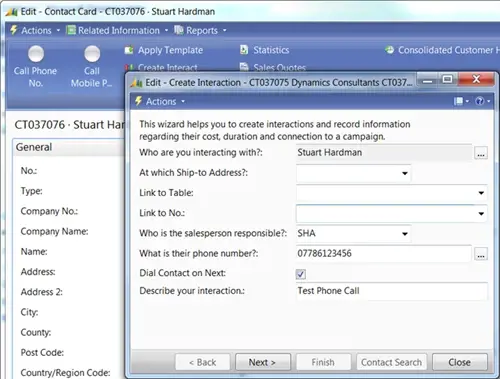
Task: Open the Reports menu
Action: [x=200, y=30]
